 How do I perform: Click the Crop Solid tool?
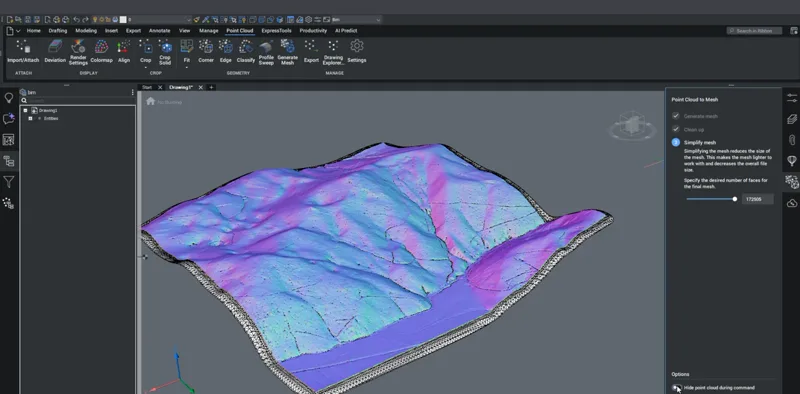(x=165, y=53)
